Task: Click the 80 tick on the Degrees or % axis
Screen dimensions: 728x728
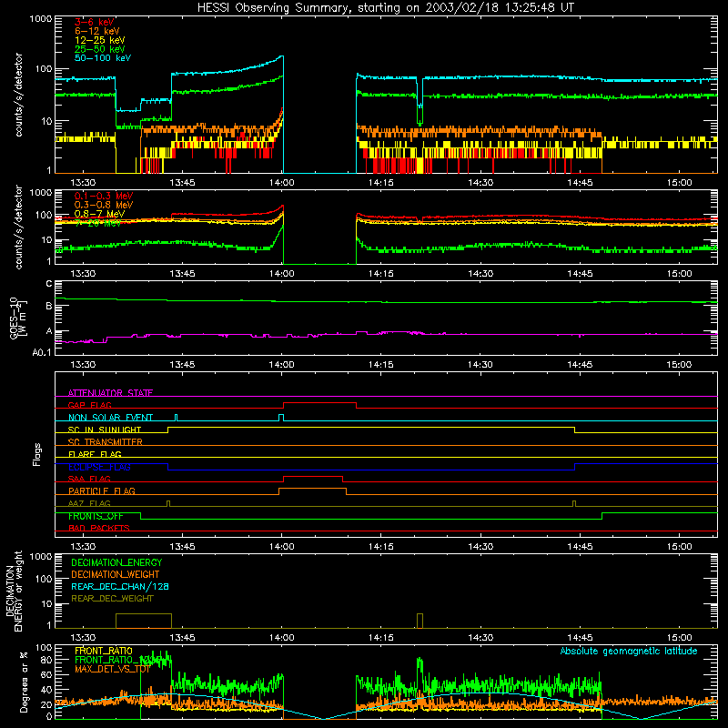Action: tap(46, 661)
